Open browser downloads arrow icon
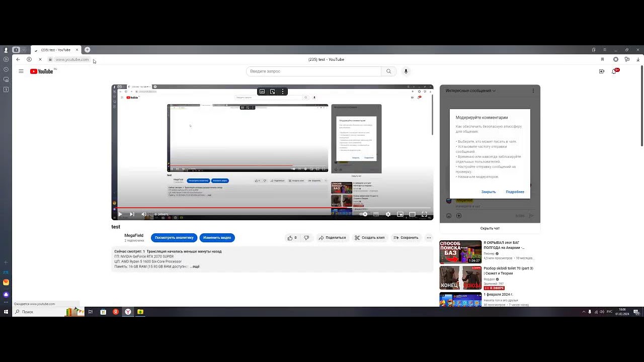Image resolution: width=644 pixels, height=362 pixels. (638, 59)
